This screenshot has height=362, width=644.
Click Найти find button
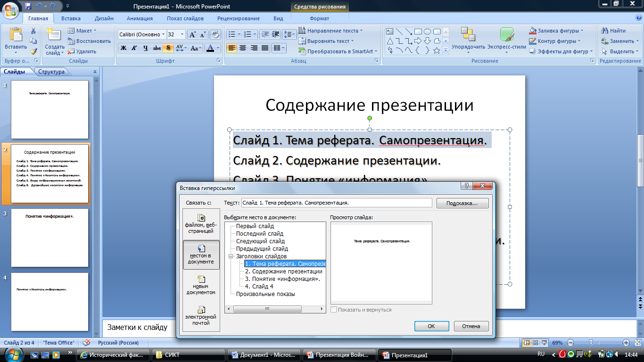[x=613, y=31]
